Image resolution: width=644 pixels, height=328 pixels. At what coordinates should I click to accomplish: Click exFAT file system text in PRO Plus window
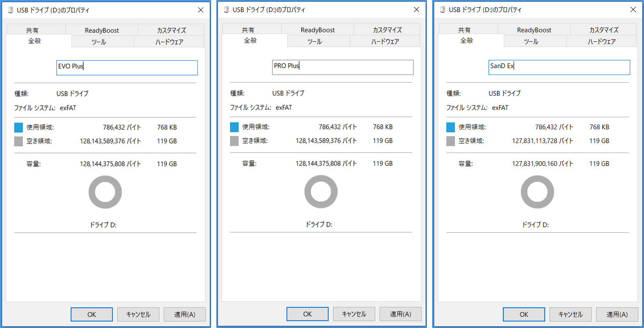coord(284,107)
